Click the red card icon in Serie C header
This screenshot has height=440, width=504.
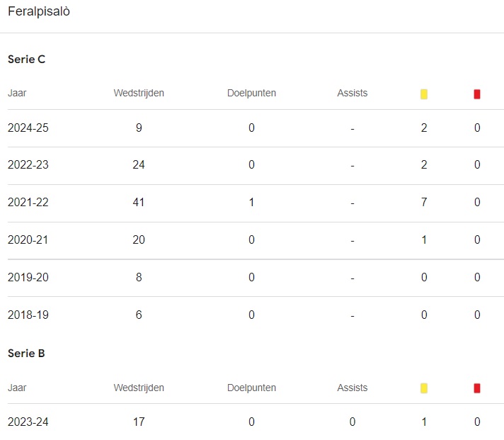click(x=477, y=94)
